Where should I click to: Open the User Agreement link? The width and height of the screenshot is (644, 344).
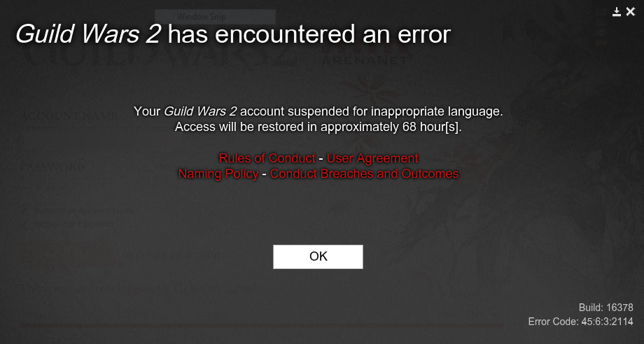pyautogui.click(x=372, y=158)
